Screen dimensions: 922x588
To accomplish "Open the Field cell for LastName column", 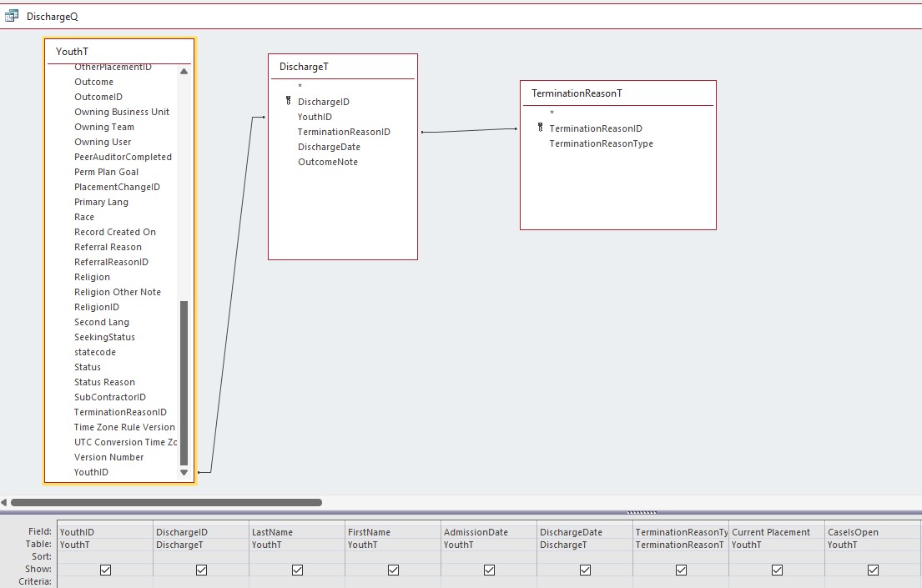I will (296, 532).
